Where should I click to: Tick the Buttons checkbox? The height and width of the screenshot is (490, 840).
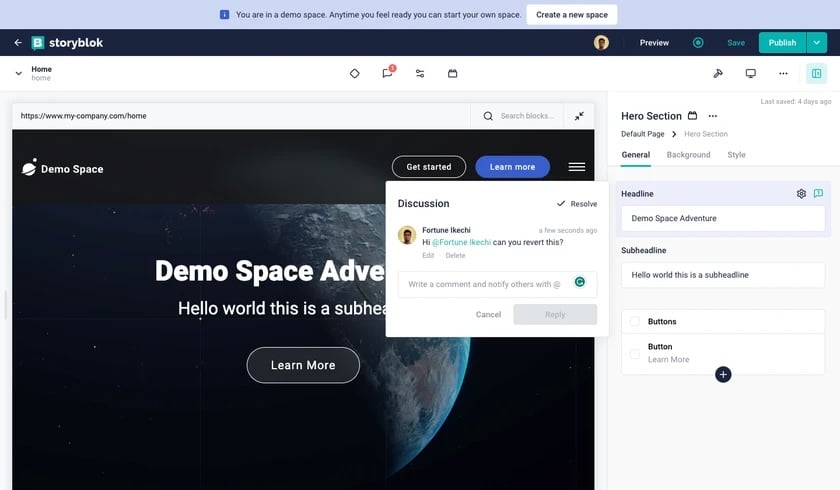[634, 322]
